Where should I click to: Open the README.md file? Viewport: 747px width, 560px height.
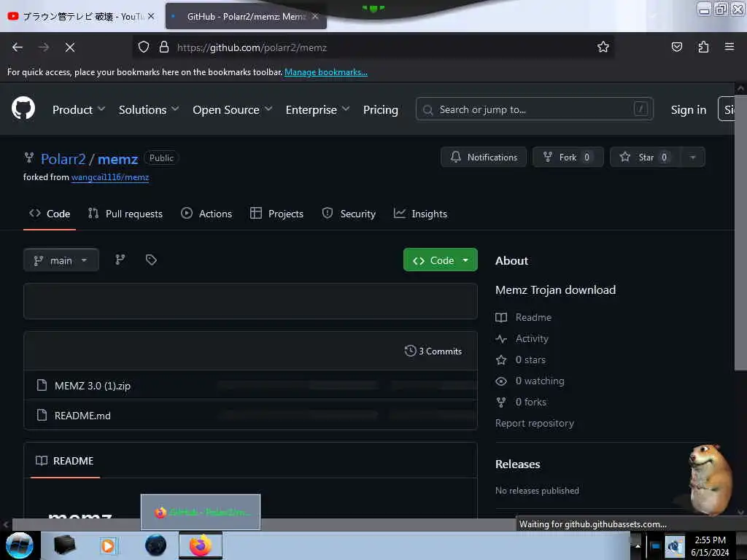pyautogui.click(x=82, y=416)
